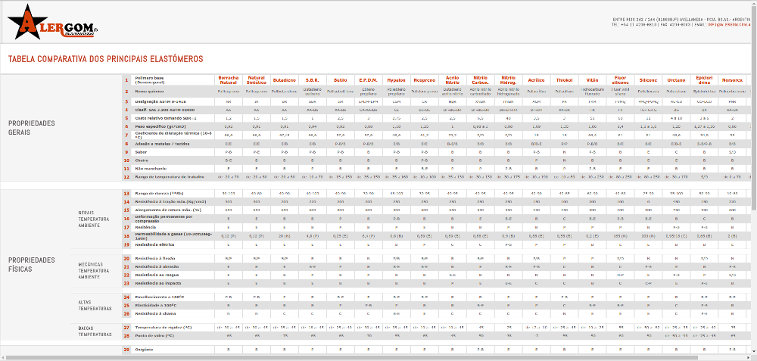Click the Tabela Comparativa dos Principais Elastômeros title
Screen dimensions: 757x361
point(106,59)
